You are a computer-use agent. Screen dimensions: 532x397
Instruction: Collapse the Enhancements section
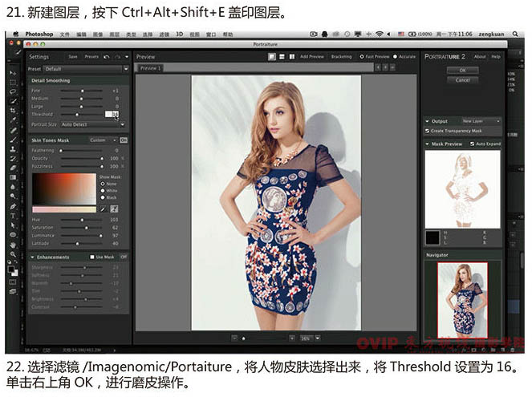click(x=33, y=257)
